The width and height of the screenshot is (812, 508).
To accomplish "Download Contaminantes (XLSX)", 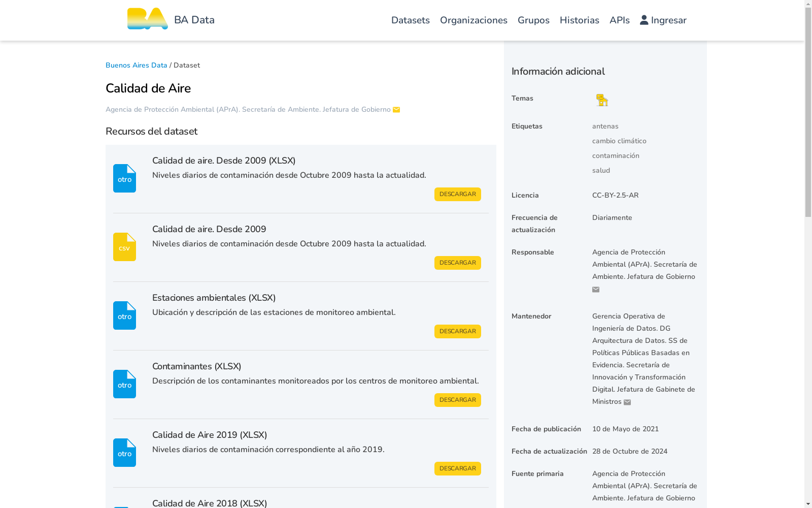I will coord(458,400).
